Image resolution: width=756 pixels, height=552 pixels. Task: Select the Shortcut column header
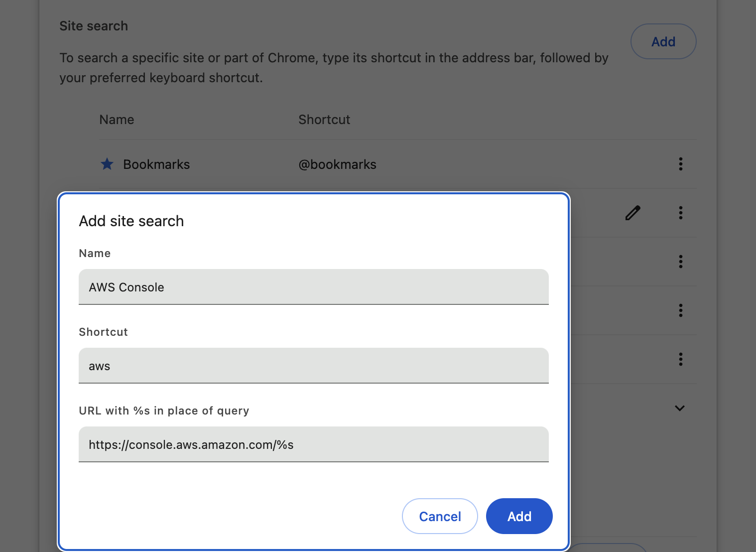click(x=324, y=120)
